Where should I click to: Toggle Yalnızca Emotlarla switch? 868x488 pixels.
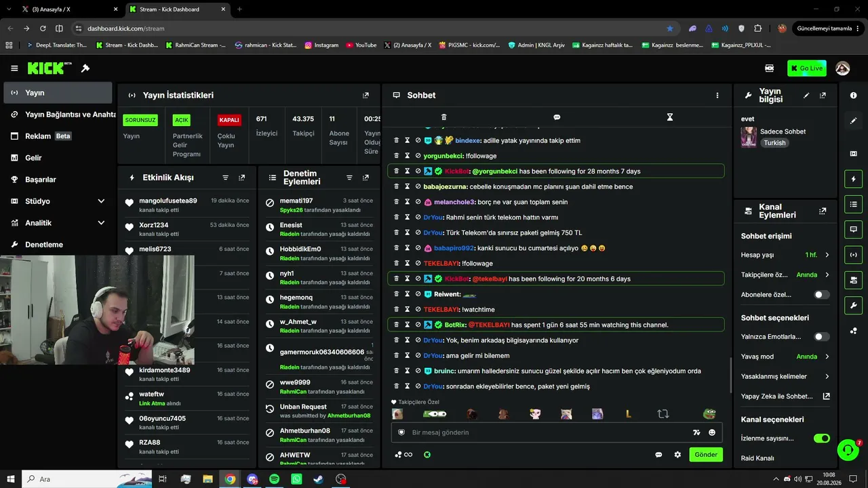[821, 337]
